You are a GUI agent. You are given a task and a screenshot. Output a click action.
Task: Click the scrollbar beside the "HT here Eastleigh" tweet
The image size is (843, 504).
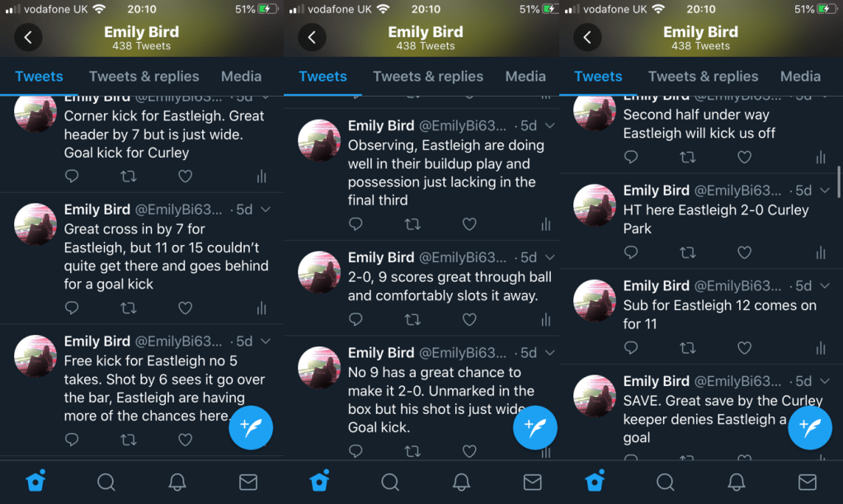[x=839, y=181]
